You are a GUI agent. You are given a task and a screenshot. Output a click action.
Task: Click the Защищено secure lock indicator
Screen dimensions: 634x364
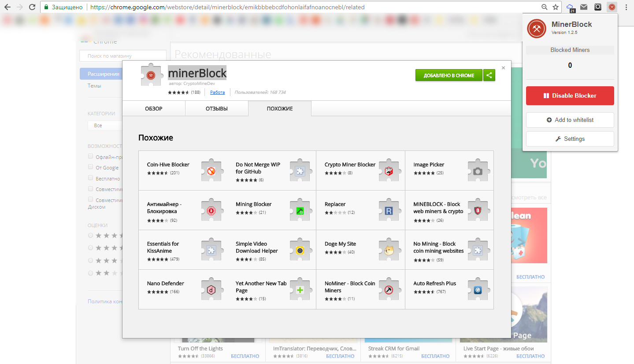[x=63, y=7]
